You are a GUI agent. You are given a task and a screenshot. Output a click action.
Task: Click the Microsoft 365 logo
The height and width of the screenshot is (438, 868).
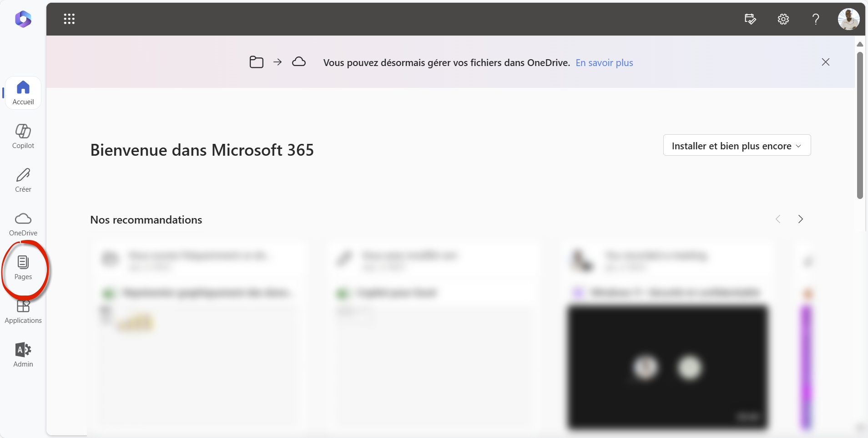pyautogui.click(x=23, y=19)
